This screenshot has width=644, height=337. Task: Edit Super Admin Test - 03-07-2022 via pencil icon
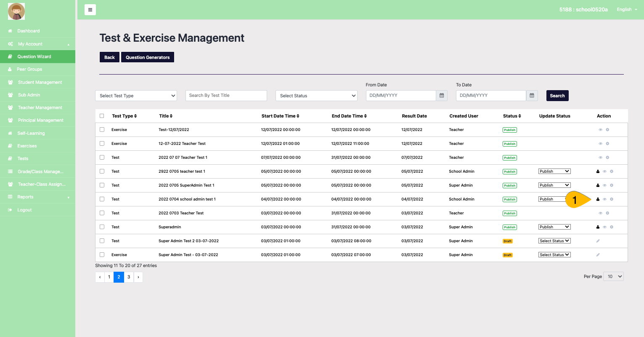pyautogui.click(x=598, y=255)
